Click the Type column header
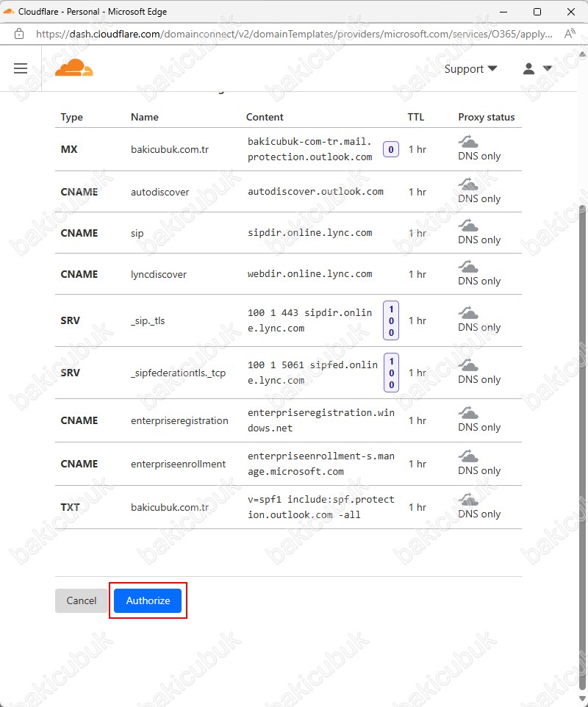The height and width of the screenshot is (707, 588). tap(72, 118)
